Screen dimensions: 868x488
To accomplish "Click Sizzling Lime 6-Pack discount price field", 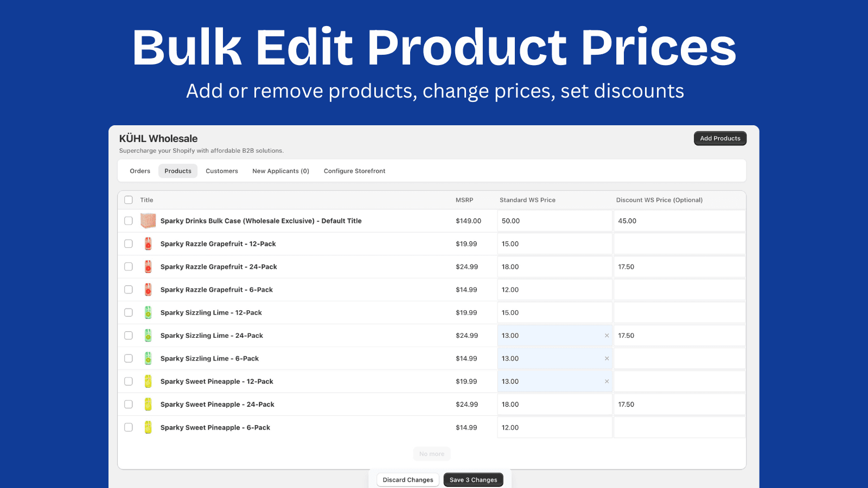I will pos(679,358).
